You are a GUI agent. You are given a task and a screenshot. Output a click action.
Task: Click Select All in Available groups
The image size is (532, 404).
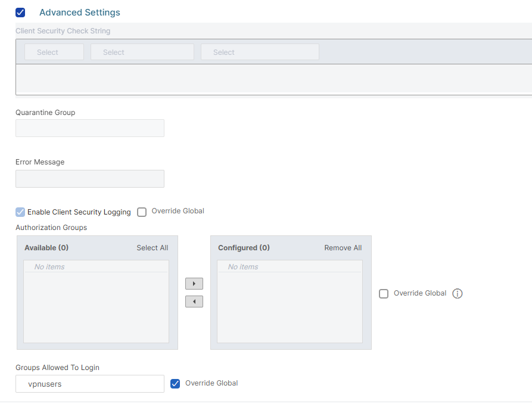point(152,248)
